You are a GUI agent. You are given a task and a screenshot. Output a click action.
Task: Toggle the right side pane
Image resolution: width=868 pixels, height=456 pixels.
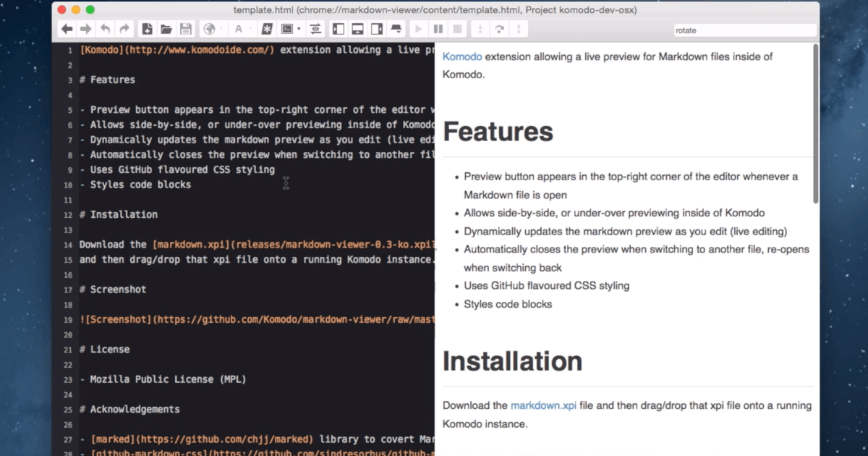point(377,29)
